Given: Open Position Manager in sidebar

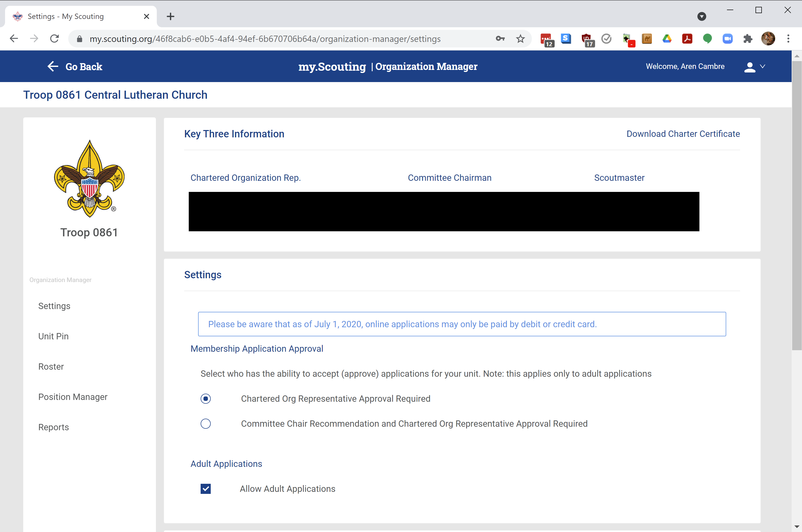Looking at the screenshot, I should (73, 397).
